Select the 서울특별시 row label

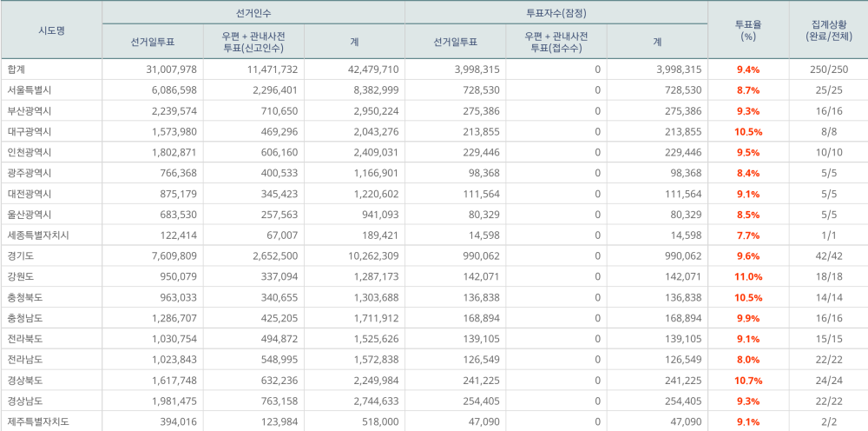(x=29, y=90)
